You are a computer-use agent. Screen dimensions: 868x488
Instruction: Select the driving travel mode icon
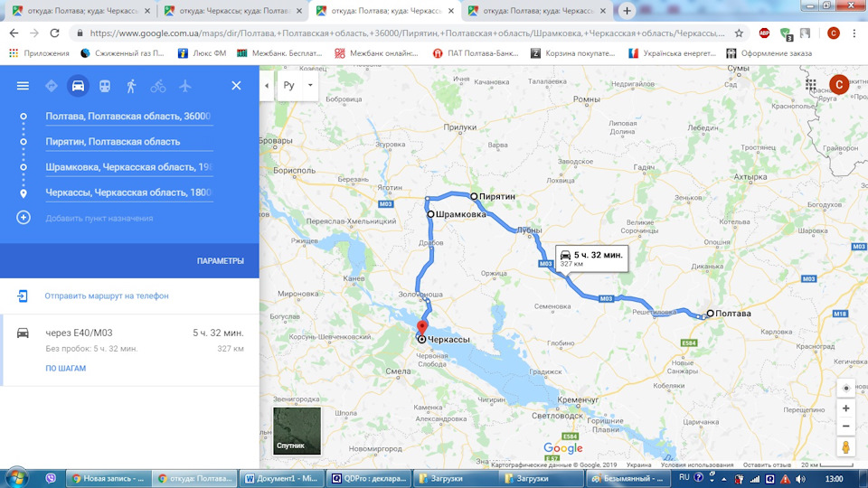point(78,86)
